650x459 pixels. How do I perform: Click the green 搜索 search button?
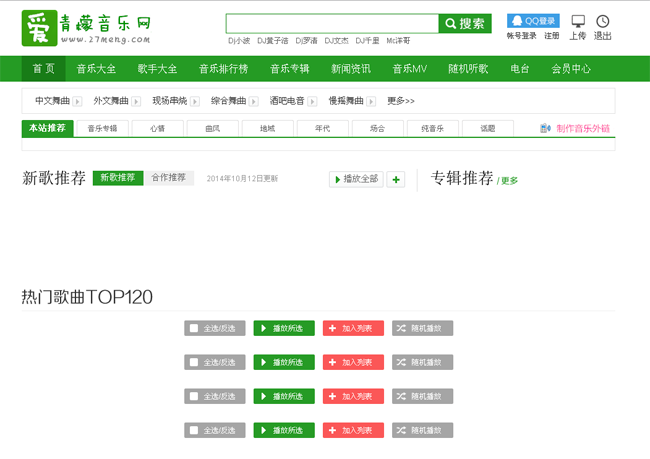tap(465, 24)
